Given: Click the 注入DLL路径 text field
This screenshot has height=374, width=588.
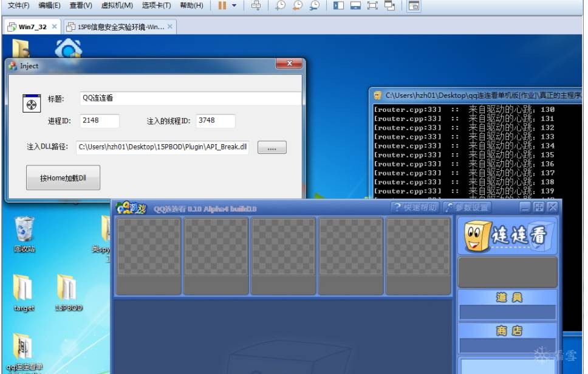Looking at the screenshot, I should (x=162, y=147).
